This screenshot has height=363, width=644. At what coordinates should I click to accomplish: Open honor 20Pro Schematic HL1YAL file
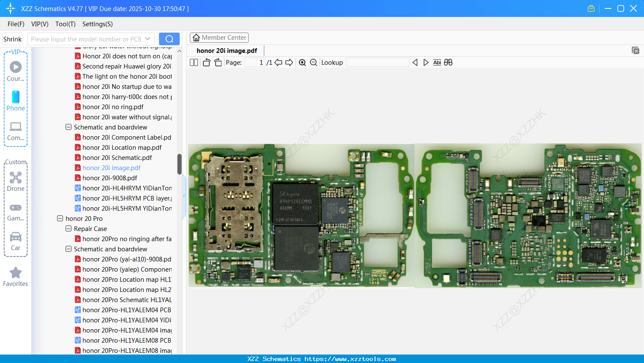pos(123,300)
